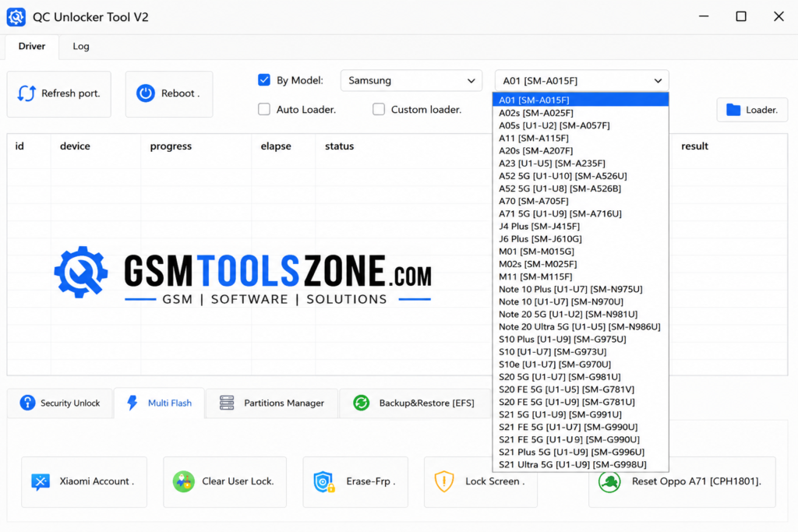Open the Multi Flash tab
Viewport: 798px width, 532px height.
(x=159, y=403)
